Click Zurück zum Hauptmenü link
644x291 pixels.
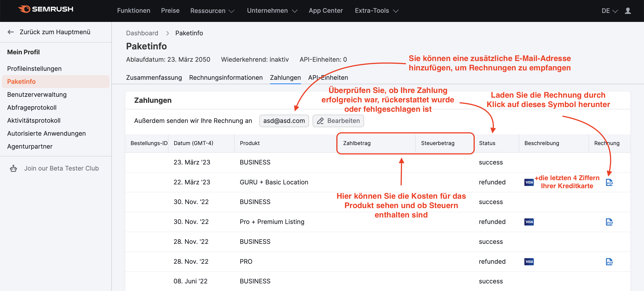click(x=55, y=32)
